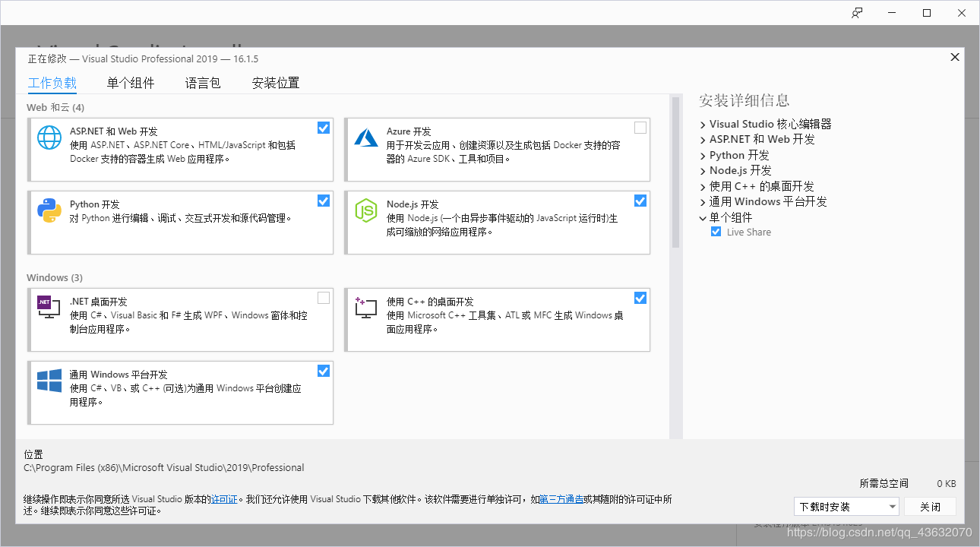
Task: Click the Node.js hexagon icon
Action: tap(366, 210)
